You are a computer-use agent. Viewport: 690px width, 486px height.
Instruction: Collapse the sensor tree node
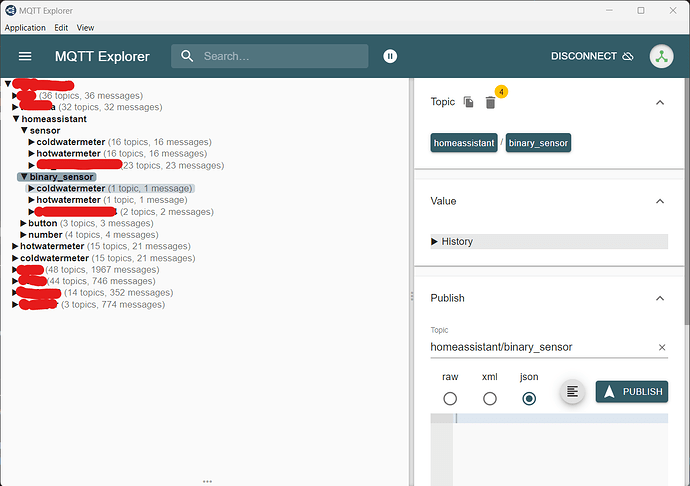(x=24, y=130)
